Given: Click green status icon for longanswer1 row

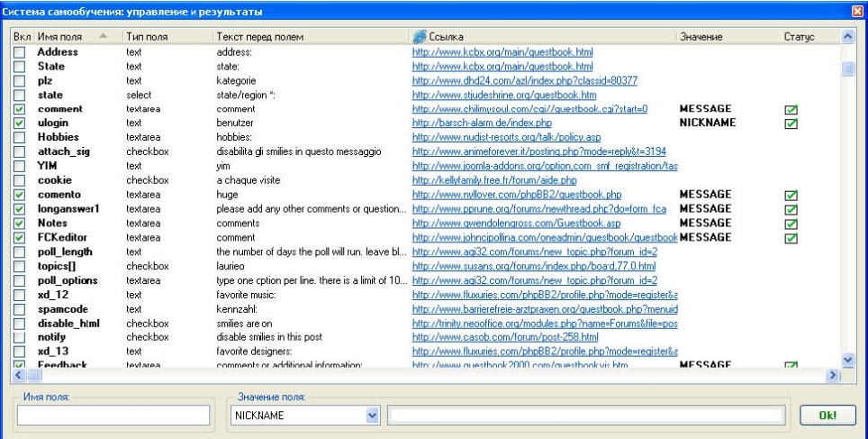Looking at the screenshot, I should coord(791,209).
